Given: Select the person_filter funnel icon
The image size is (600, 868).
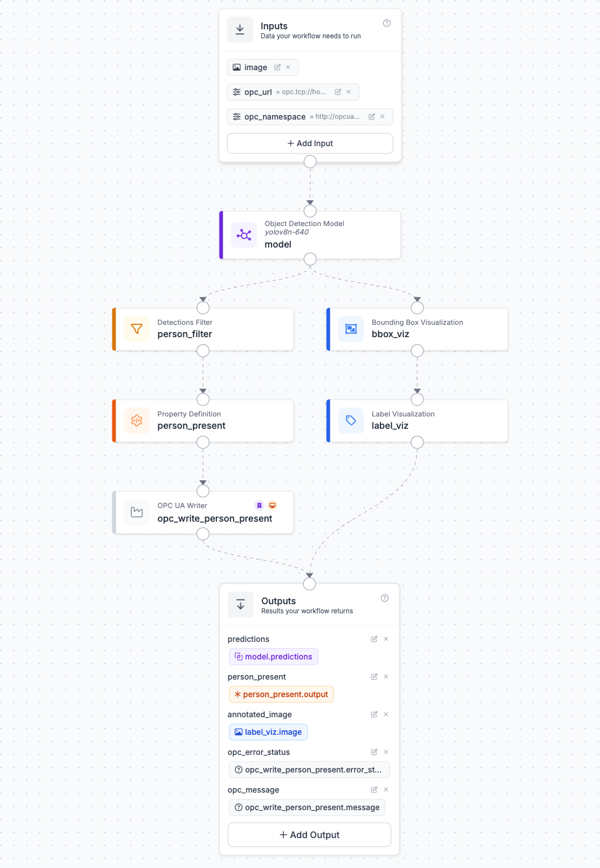Looking at the screenshot, I should pyautogui.click(x=136, y=329).
